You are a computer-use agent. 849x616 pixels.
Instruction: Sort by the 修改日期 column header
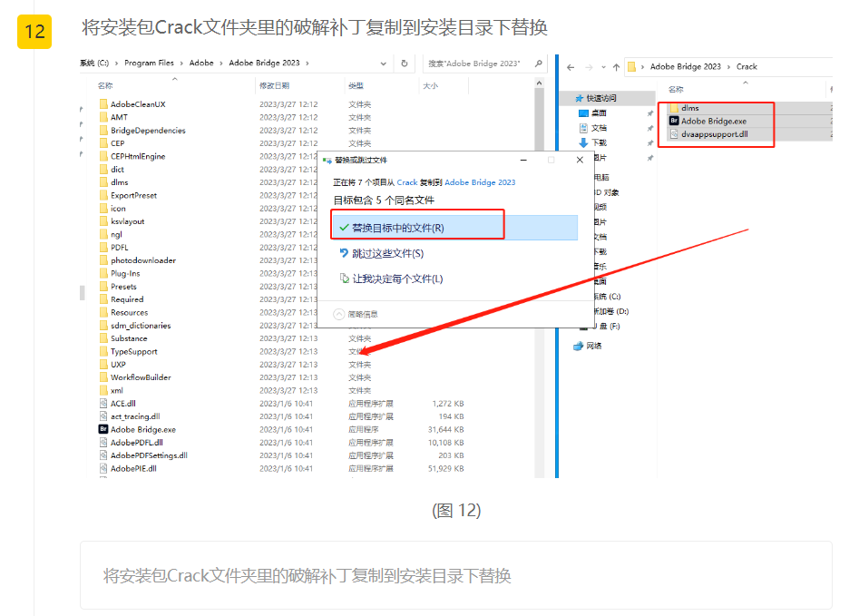pyautogui.click(x=274, y=85)
